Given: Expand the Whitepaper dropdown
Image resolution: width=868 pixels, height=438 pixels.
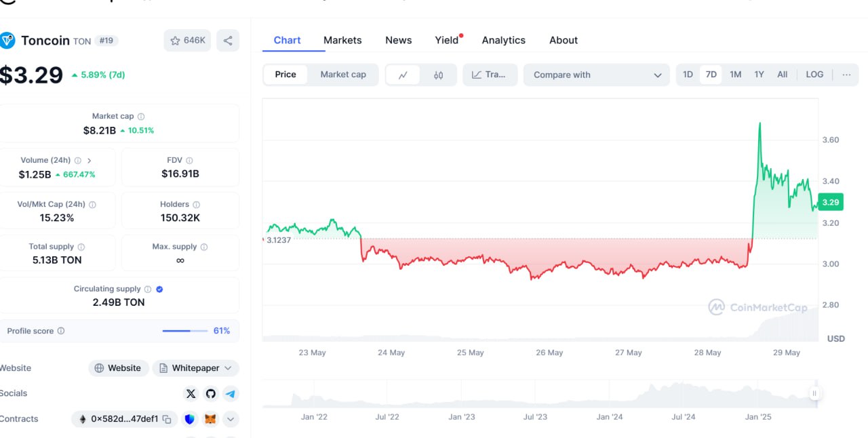Looking at the screenshot, I should point(195,368).
